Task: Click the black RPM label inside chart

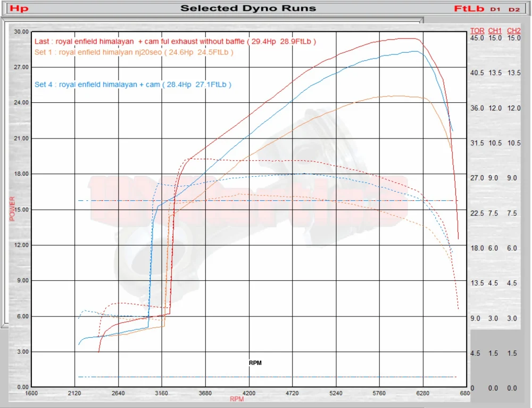Action: pos(255,363)
